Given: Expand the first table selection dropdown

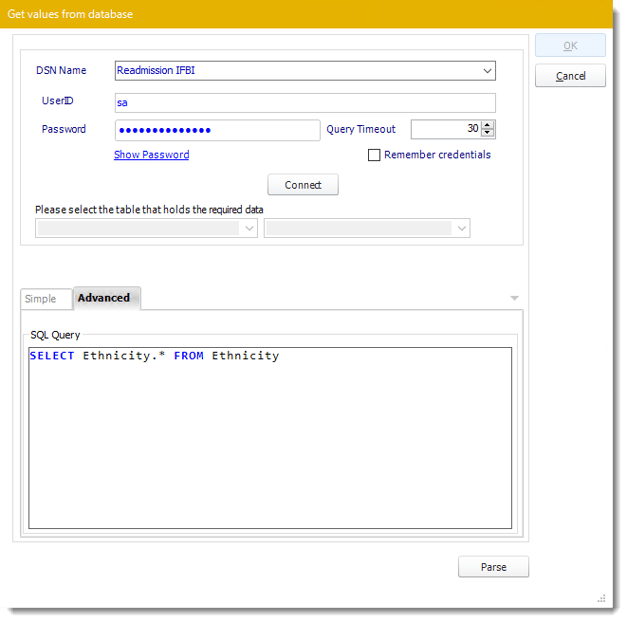Looking at the screenshot, I should pyautogui.click(x=249, y=228).
